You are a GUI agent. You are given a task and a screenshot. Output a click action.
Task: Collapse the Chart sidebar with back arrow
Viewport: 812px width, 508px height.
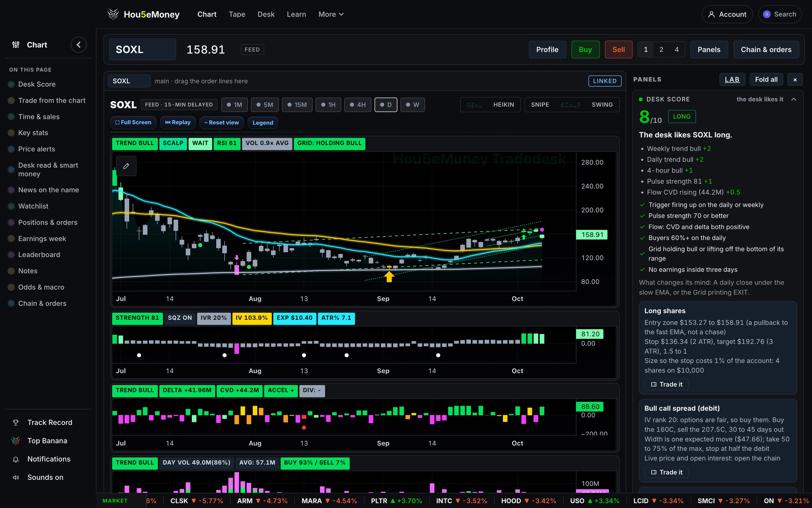pos(78,45)
